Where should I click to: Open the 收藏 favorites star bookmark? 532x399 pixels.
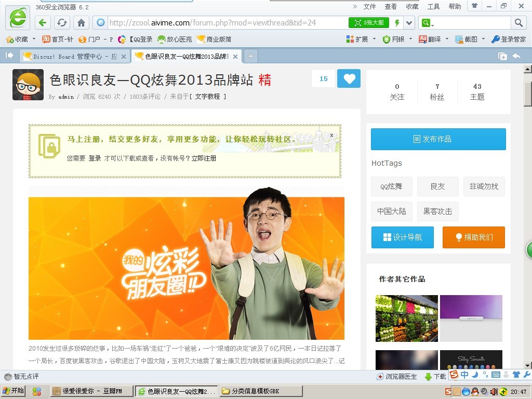coord(17,39)
